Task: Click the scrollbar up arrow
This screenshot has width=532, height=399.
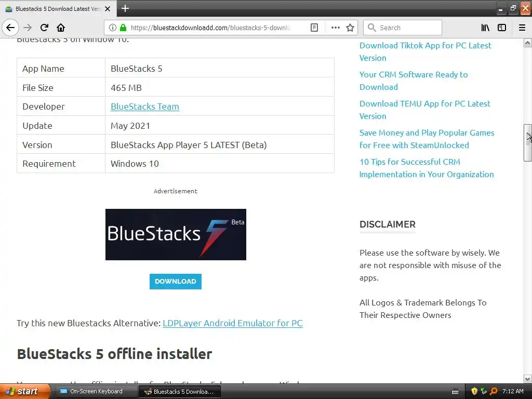Action: click(528, 43)
